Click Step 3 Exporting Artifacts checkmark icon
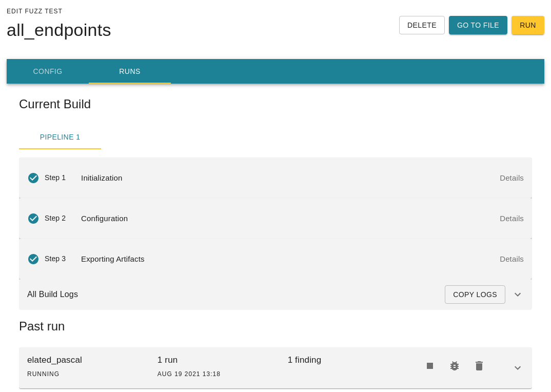The image size is (551, 392). pyautogui.click(x=33, y=259)
